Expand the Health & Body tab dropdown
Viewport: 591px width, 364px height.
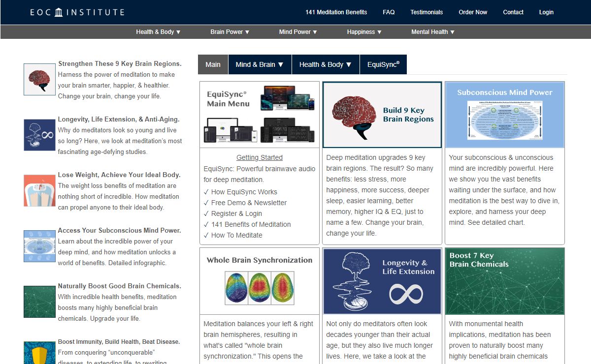click(326, 64)
